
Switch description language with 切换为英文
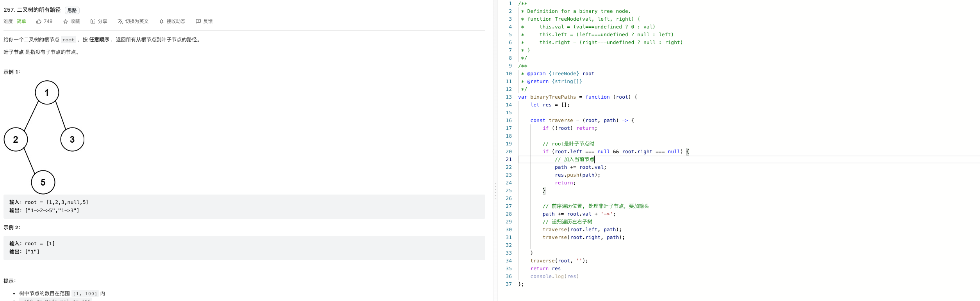(x=133, y=21)
